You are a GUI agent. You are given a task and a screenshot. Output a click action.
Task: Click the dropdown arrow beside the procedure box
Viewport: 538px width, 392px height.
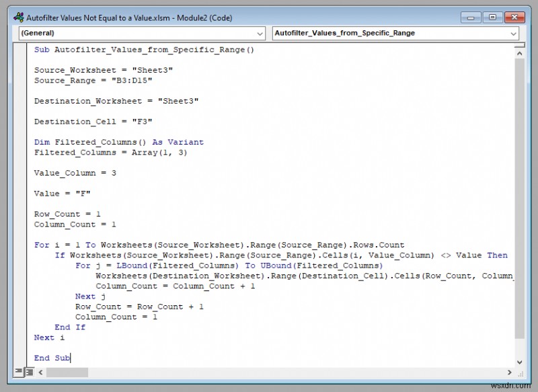(513, 33)
